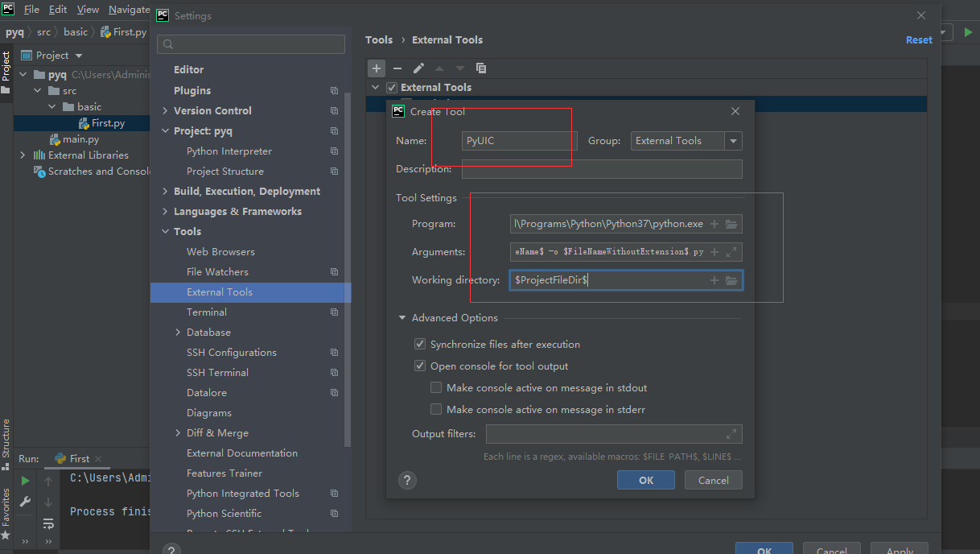
Task: Expand Version Control settings category
Action: 165,111
